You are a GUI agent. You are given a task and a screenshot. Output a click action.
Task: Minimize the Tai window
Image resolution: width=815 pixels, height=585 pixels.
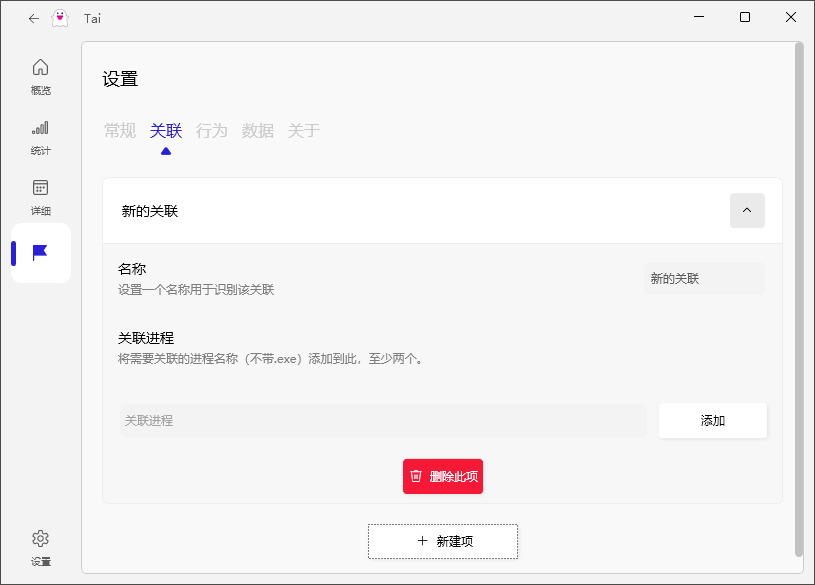point(699,17)
